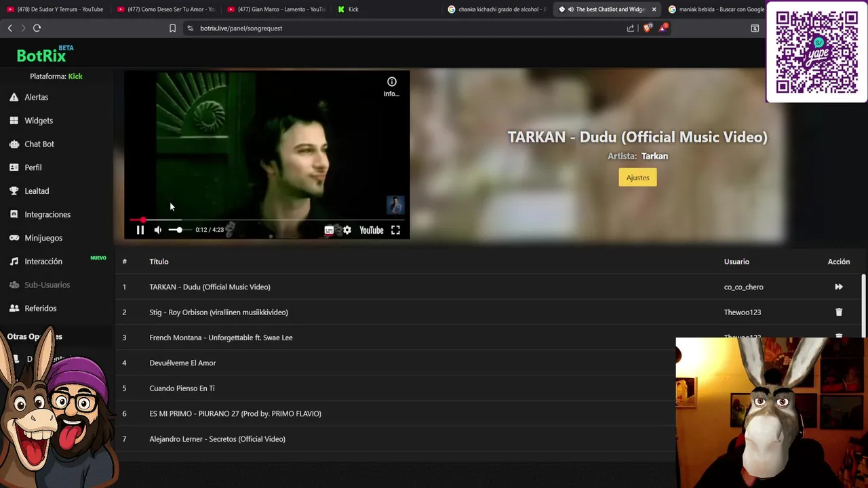Open video on YouTube logo
The image size is (868, 488).
coord(372,230)
